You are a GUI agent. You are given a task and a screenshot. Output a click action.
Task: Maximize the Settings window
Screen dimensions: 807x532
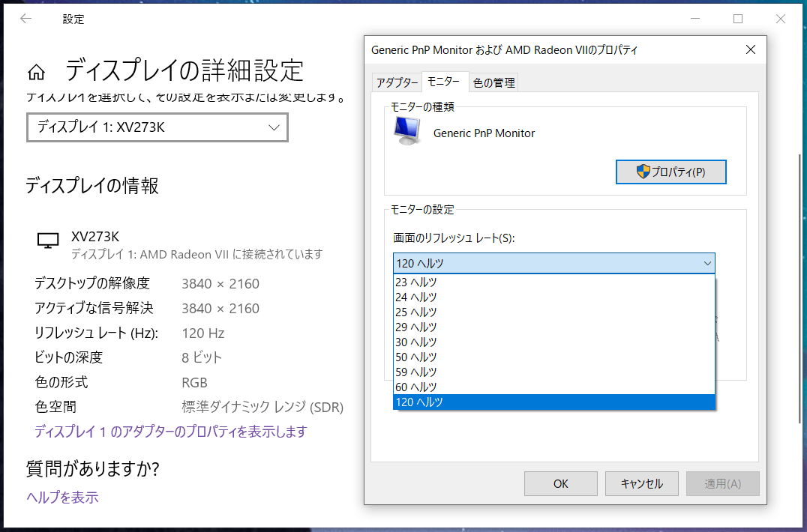coord(738,19)
